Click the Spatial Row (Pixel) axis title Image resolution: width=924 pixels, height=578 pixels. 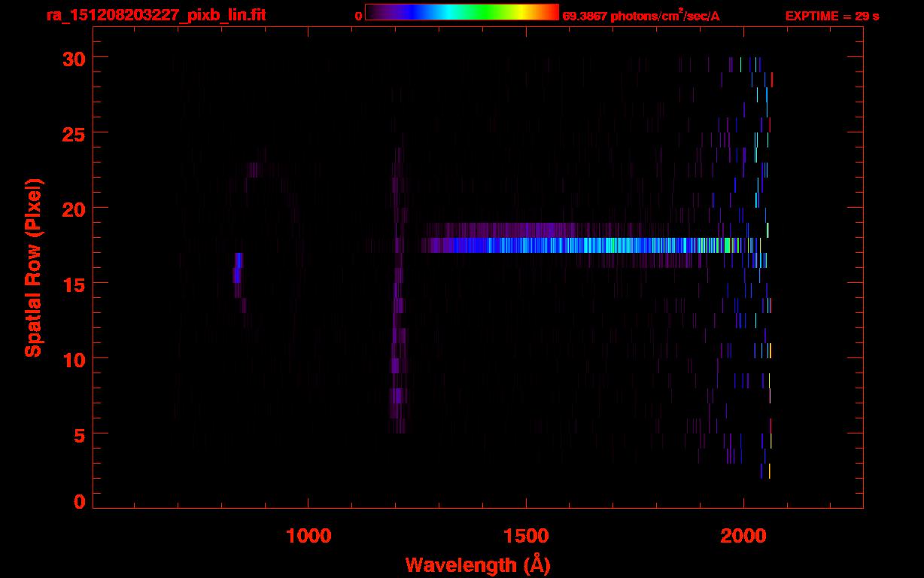click(34, 267)
